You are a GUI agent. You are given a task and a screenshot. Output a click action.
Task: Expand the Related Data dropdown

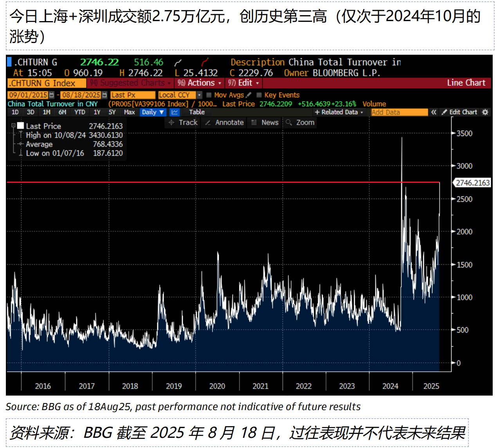(x=339, y=112)
